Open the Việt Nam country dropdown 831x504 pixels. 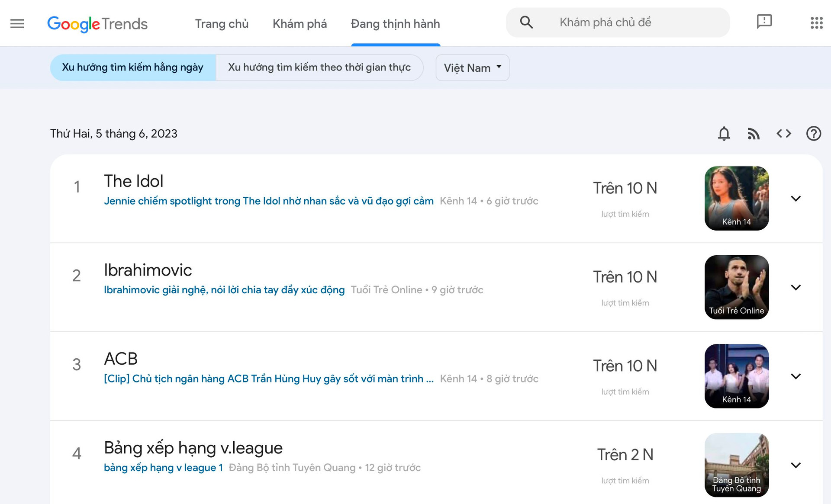point(472,68)
